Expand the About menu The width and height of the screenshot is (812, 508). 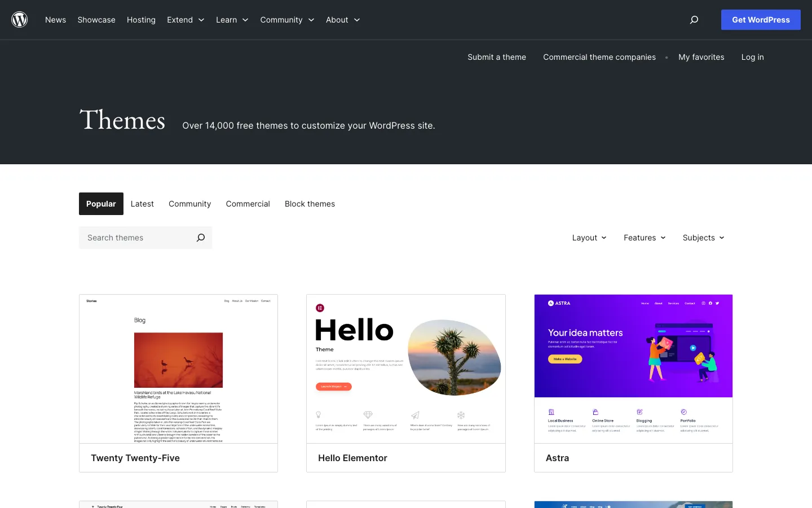click(343, 20)
